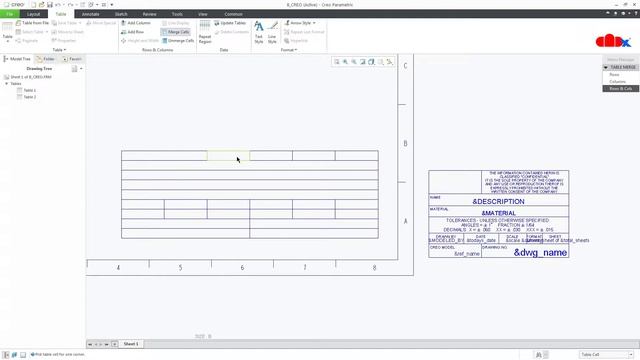Click the Redo icon in quick access toolbar
The width and height of the screenshot is (640, 360).
click(x=70, y=4)
